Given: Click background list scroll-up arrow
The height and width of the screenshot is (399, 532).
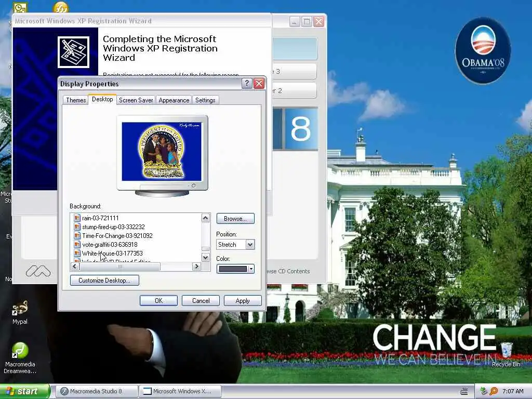Looking at the screenshot, I should tap(205, 218).
